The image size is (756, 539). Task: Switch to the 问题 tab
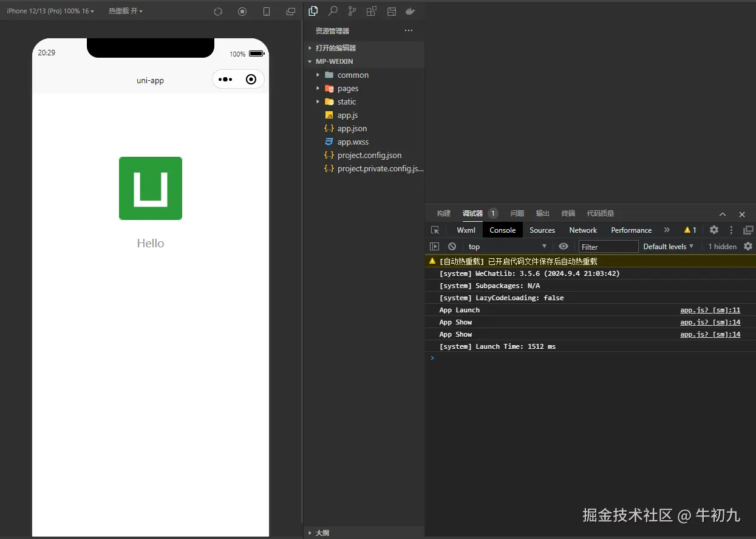point(517,213)
